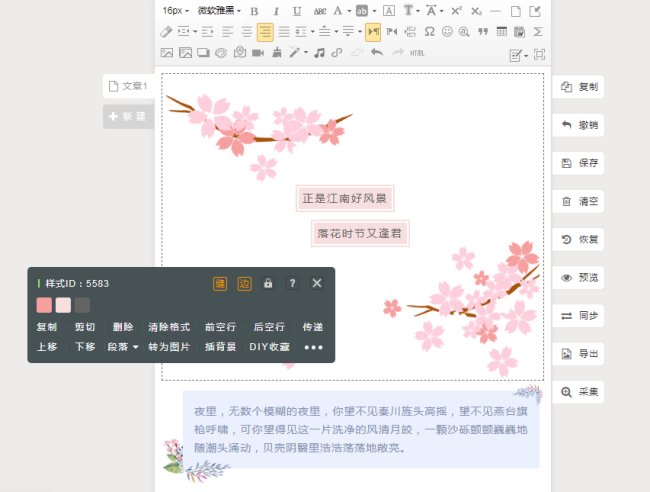The width and height of the screenshot is (650, 492).
Task: Open the emoji smiley picker
Action: [x=447, y=32]
